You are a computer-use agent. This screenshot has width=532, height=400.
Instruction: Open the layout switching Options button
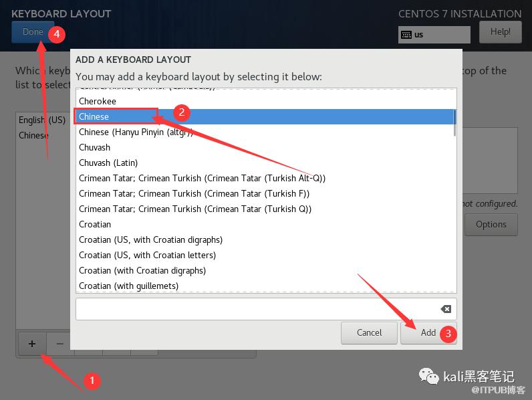coord(491,225)
